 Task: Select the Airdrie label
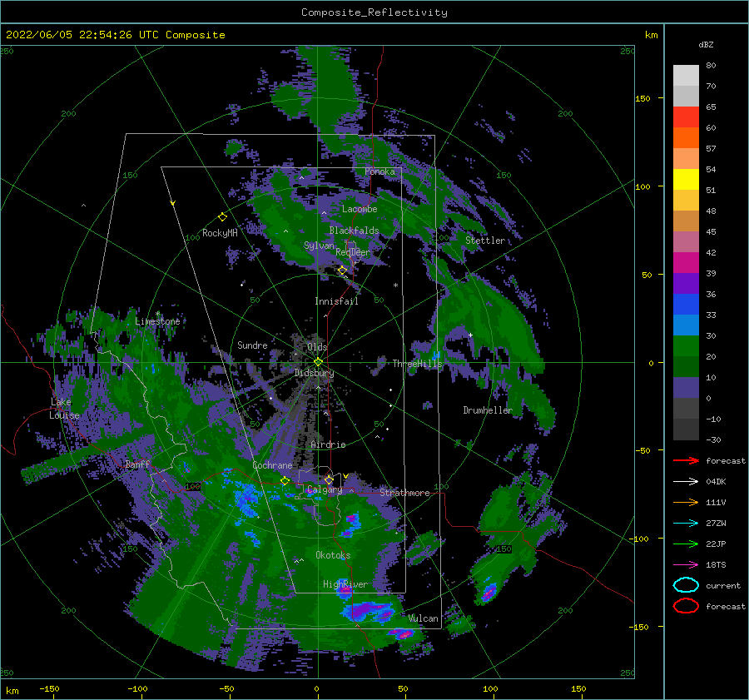328,444
